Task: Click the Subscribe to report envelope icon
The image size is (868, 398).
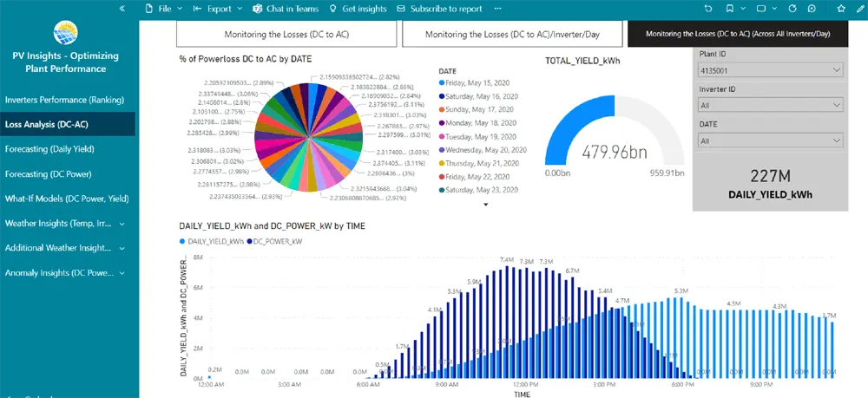Action: (x=401, y=9)
